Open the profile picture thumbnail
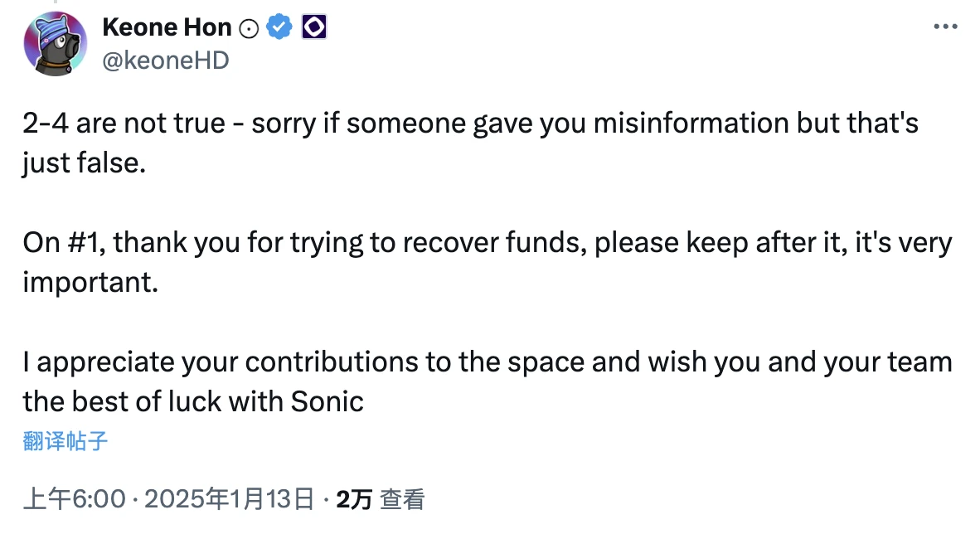This screenshot has width=980, height=534. coord(56,43)
